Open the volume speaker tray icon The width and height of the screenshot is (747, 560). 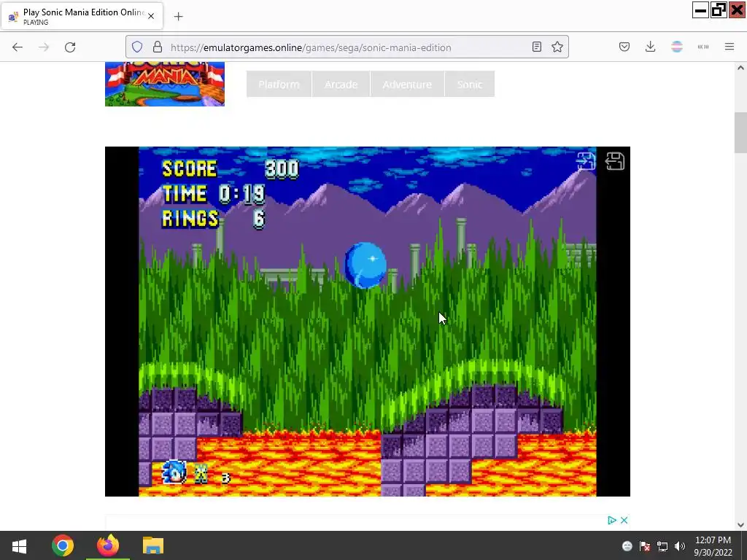pyautogui.click(x=680, y=546)
